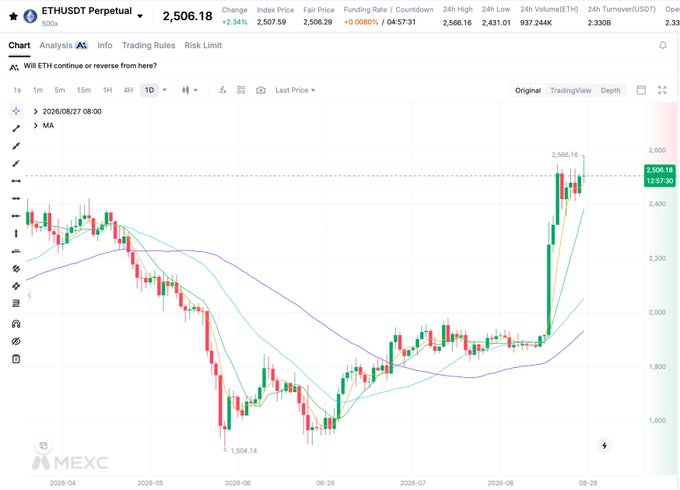Select the 15m timeframe
This screenshot has width=680, height=490.
click(x=84, y=90)
